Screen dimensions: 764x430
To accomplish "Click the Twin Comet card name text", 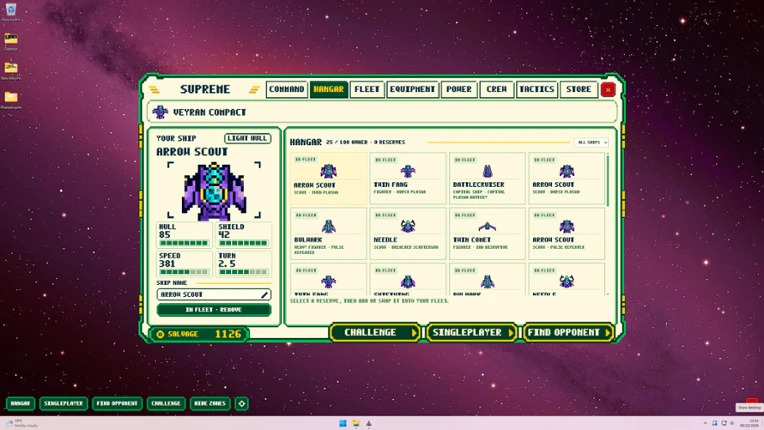I will tap(471, 240).
